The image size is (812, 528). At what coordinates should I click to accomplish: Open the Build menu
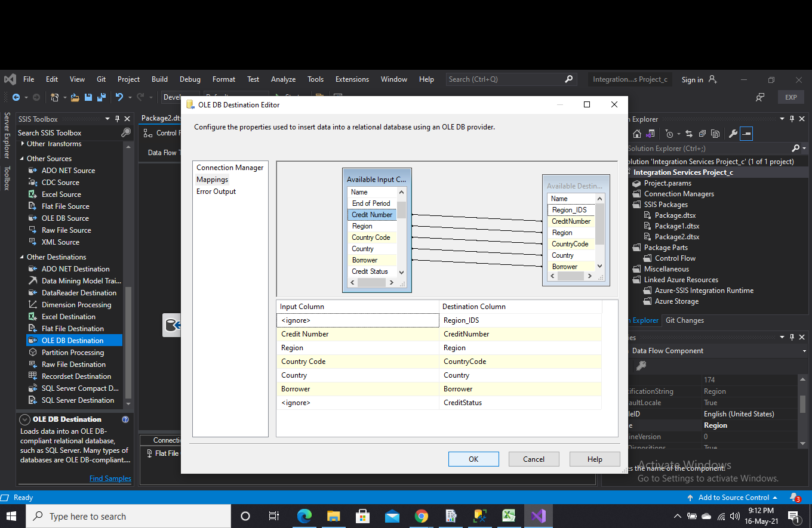point(159,79)
